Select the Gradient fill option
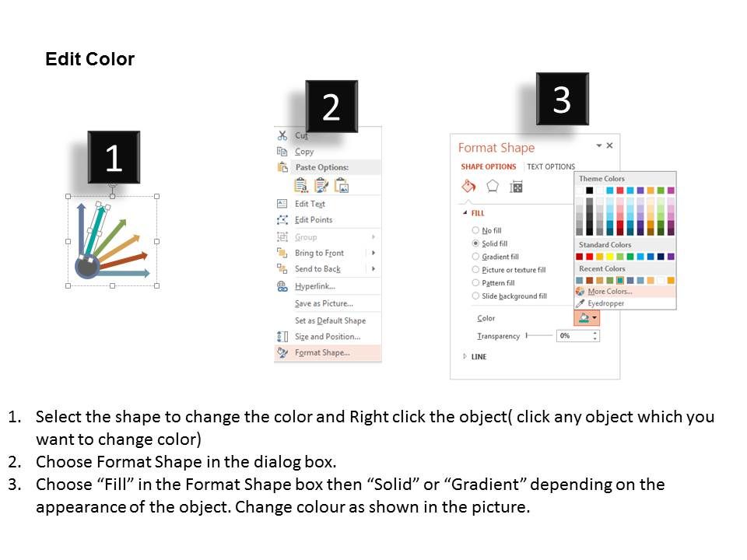Screen dimensions: 747x560 pos(495,257)
